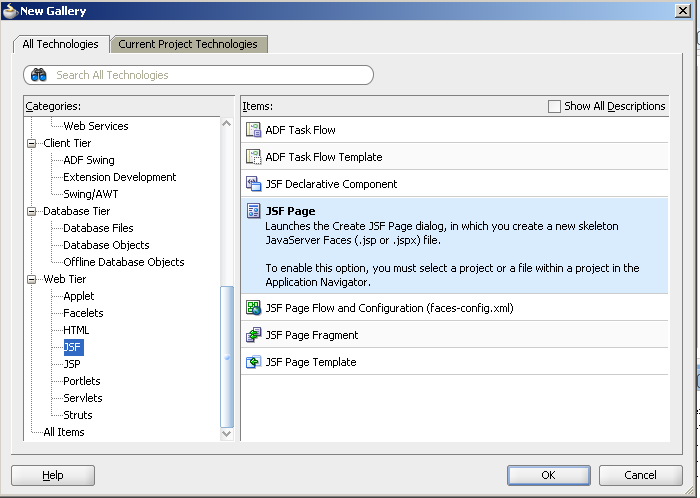Click the JSF Page Fragment icon
700x498 pixels.
pos(254,335)
